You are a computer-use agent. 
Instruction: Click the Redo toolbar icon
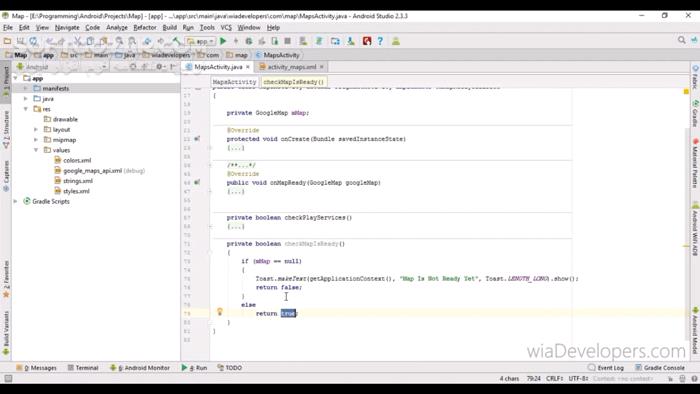point(62,41)
